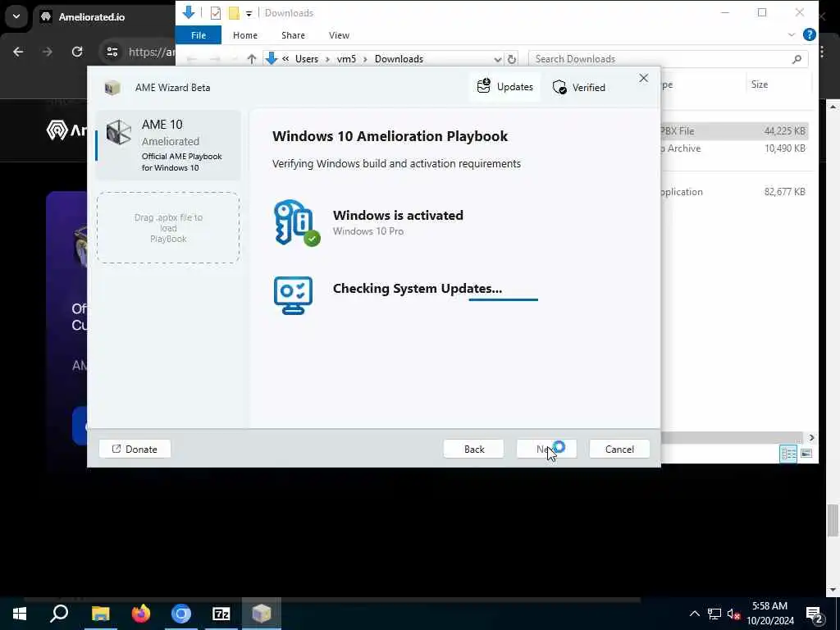
Task: Click vm5 in the Explorer breadcrumb
Action: [x=346, y=59]
